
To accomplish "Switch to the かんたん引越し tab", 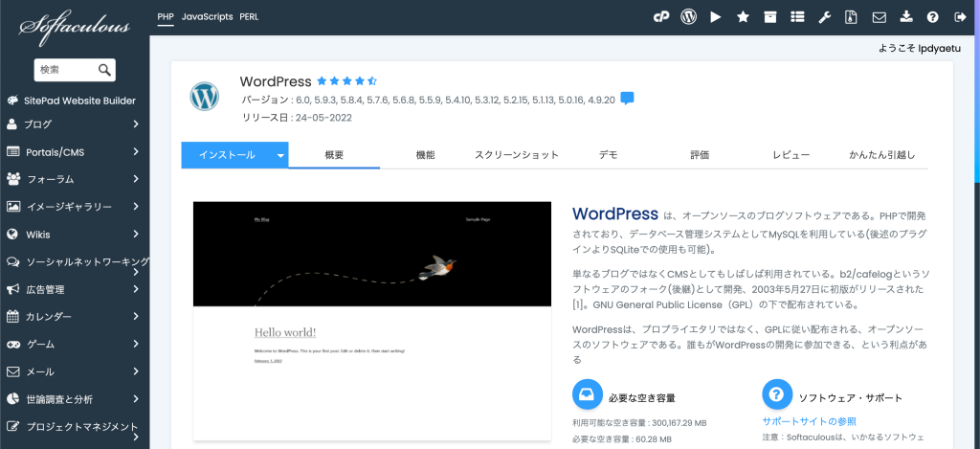I will coord(881,155).
